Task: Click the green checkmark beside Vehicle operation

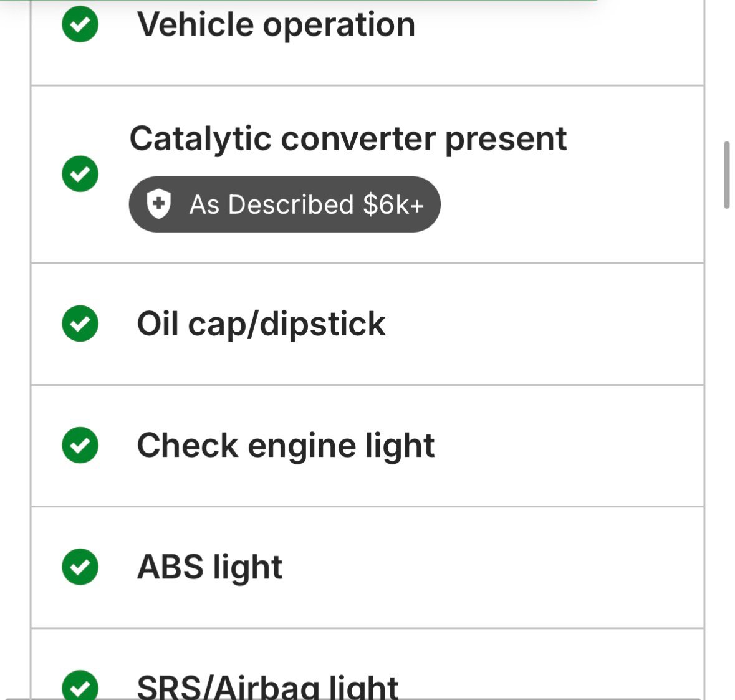Action: tap(80, 24)
